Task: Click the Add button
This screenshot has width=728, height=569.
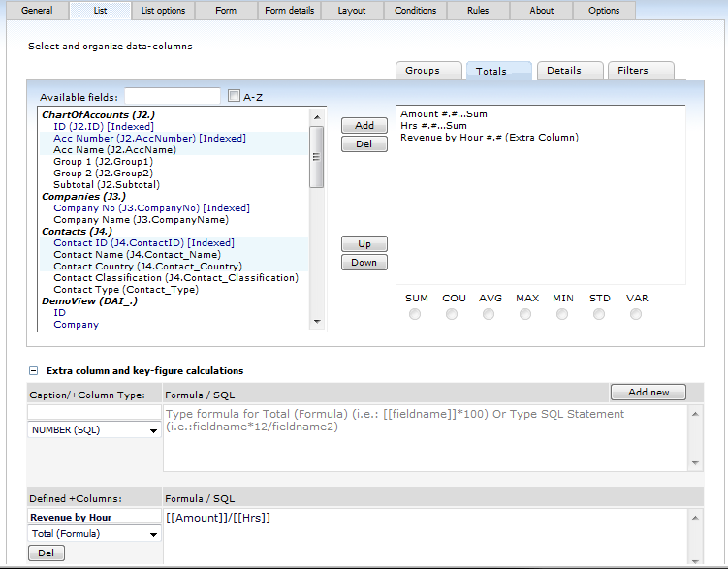Action: coord(364,125)
